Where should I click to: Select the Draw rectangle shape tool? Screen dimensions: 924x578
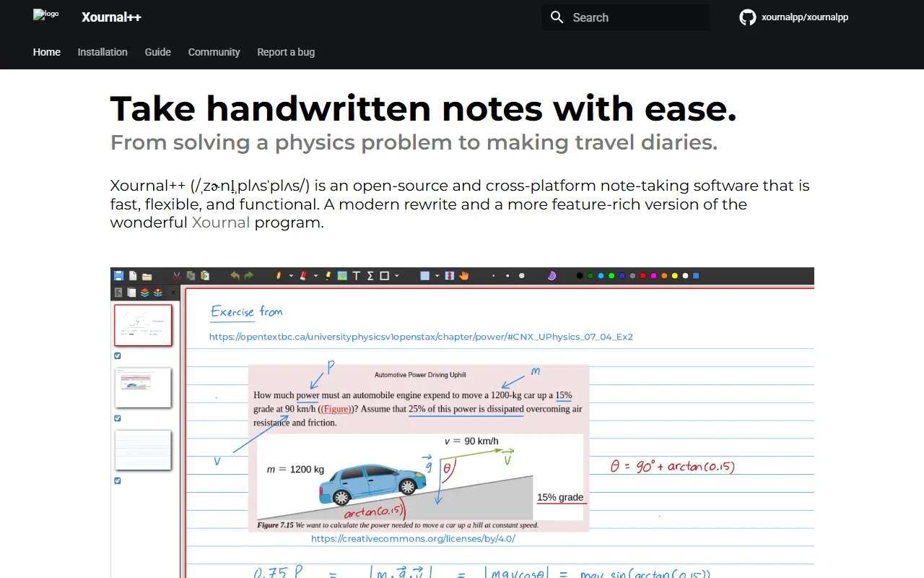click(384, 276)
